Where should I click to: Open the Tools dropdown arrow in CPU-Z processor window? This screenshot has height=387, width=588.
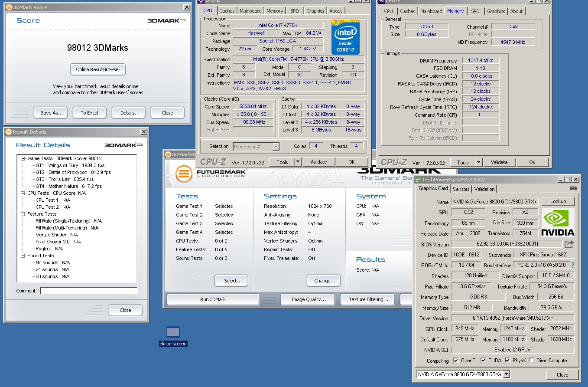coord(298,162)
